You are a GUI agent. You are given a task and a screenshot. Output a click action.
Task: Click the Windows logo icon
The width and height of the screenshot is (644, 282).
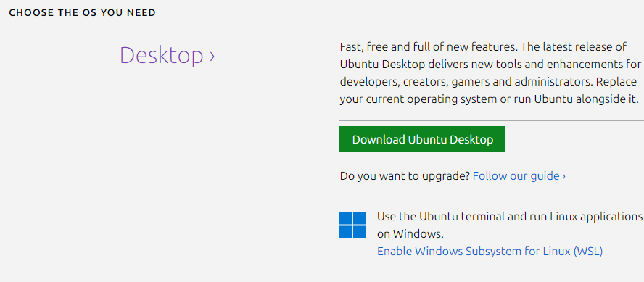coord(352,225)
